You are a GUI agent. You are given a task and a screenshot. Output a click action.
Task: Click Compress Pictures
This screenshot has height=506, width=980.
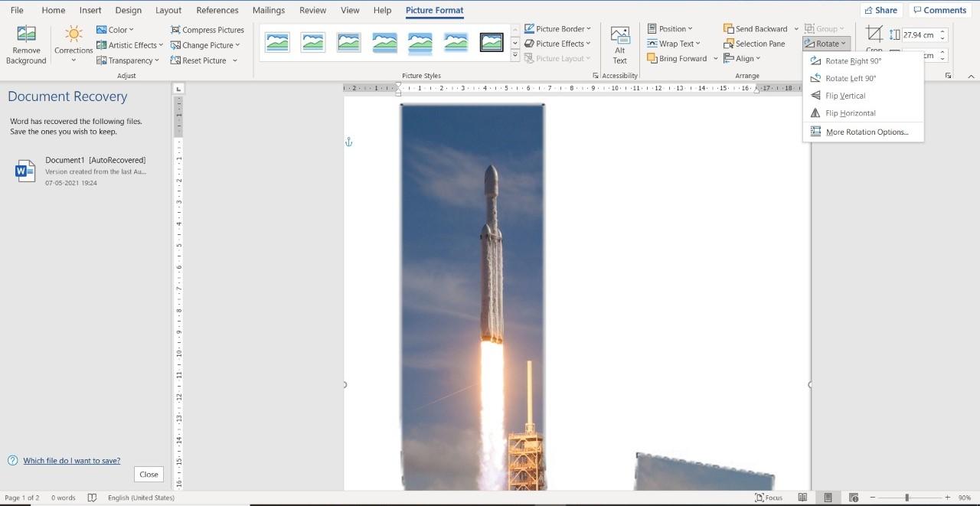(207, 30)
